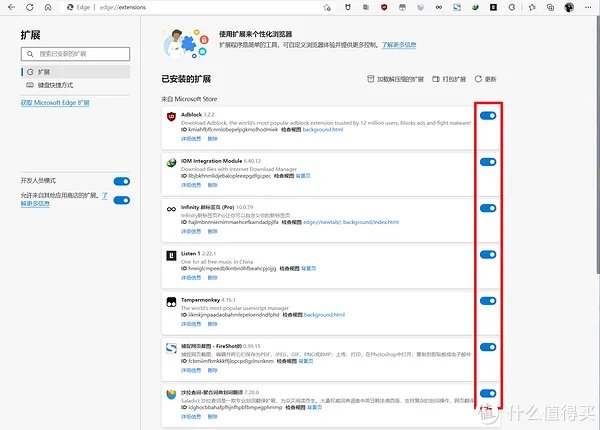600x430 pixels.
Task: Click the 打包扩展 pack extension button
Action: [x=449, y=79]
